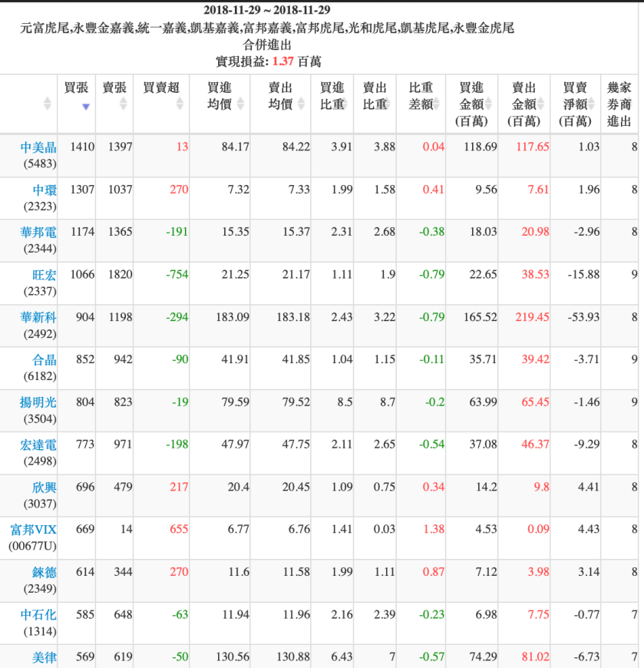Click the 中石化 stock link
The width and height of the screenshot is (644, 668).
tap(38, 613)
